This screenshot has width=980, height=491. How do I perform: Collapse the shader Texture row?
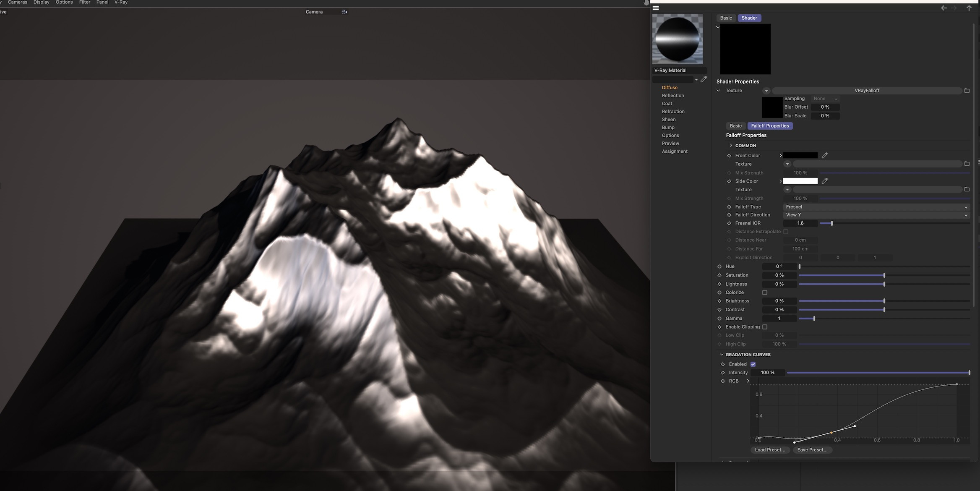tap(718, 91)
